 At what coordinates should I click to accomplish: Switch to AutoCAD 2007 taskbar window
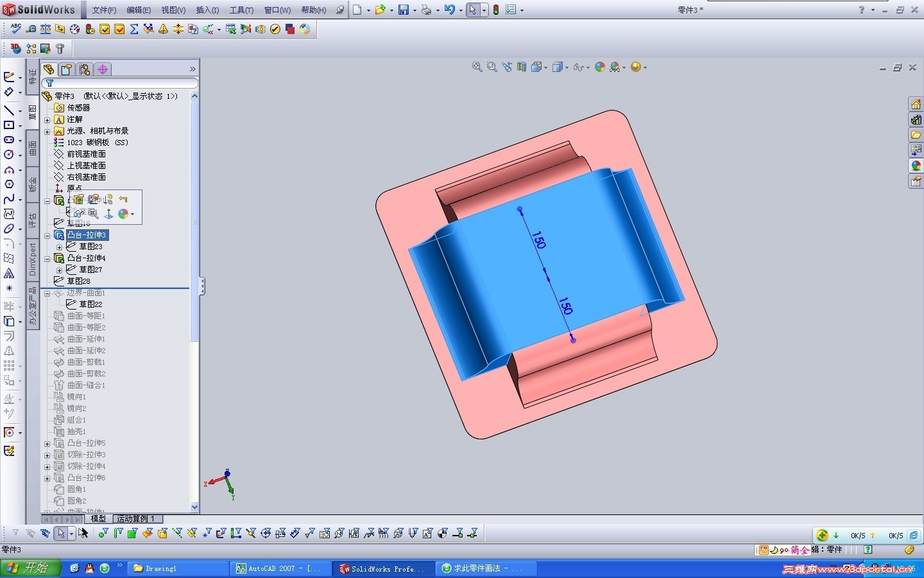(x=282, y=568)
